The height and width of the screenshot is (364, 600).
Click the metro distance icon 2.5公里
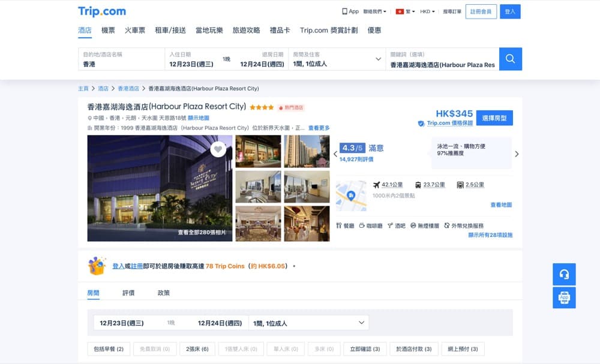point(460,185)
